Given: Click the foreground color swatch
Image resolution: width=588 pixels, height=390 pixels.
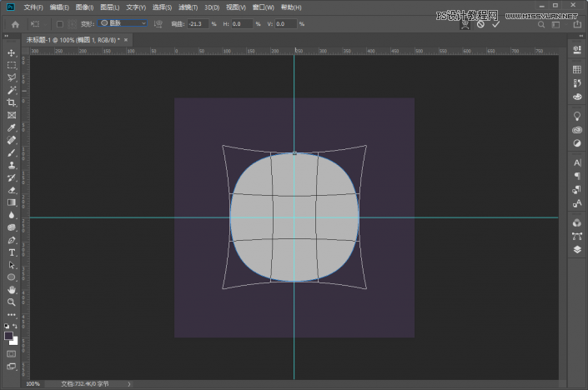Looking at the screenshot, I should [x=8, y=336].
